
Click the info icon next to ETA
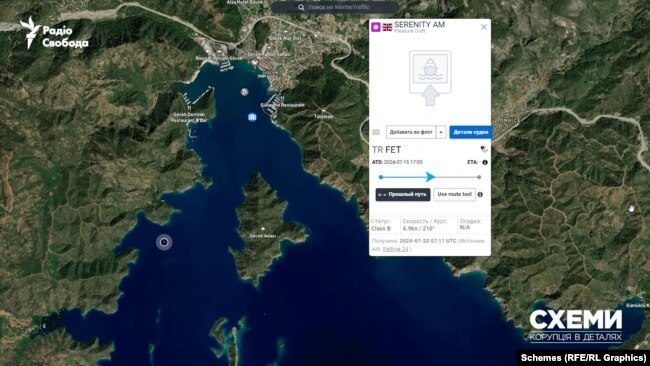pyautogui.click(x=485, y=162)
